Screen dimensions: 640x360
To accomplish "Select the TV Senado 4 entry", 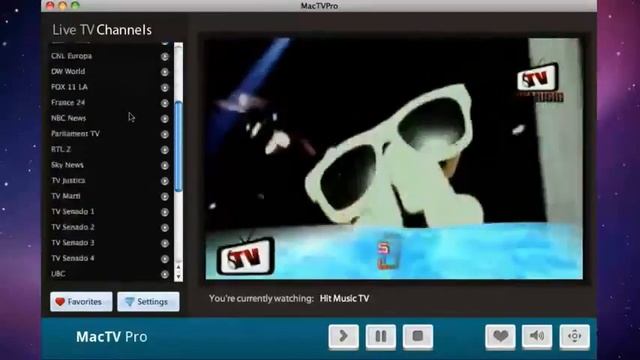I will coord(73,258).
